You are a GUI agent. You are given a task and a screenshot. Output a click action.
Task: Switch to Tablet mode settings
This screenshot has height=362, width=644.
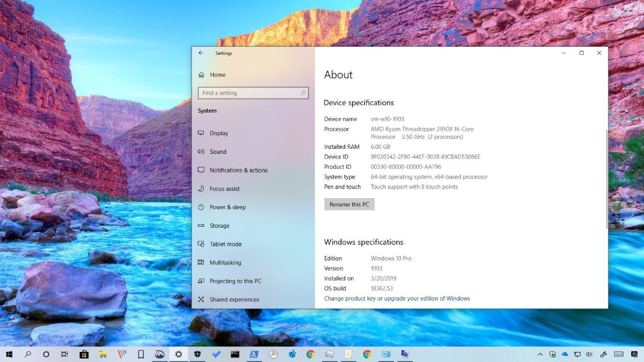pyautogui.click(x=224, y=244)
